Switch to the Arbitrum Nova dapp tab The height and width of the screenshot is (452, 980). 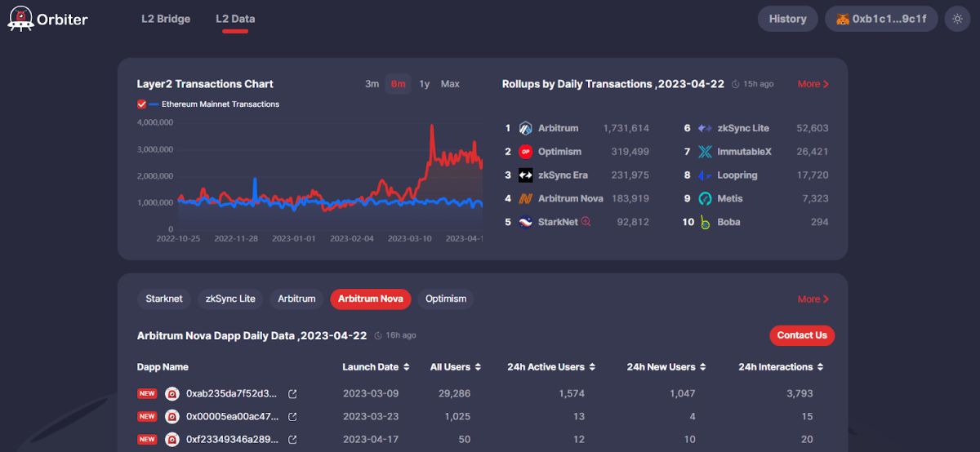pos(371,299)
